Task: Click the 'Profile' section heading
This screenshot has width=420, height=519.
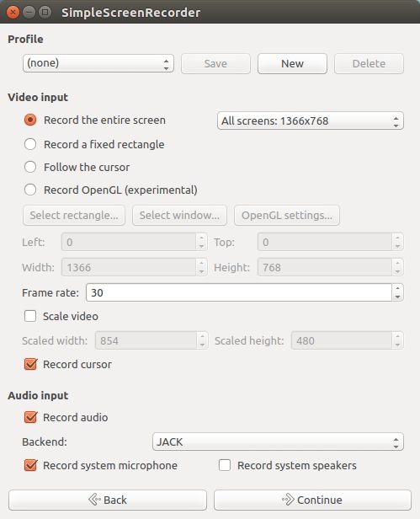Action: point(25,39)
